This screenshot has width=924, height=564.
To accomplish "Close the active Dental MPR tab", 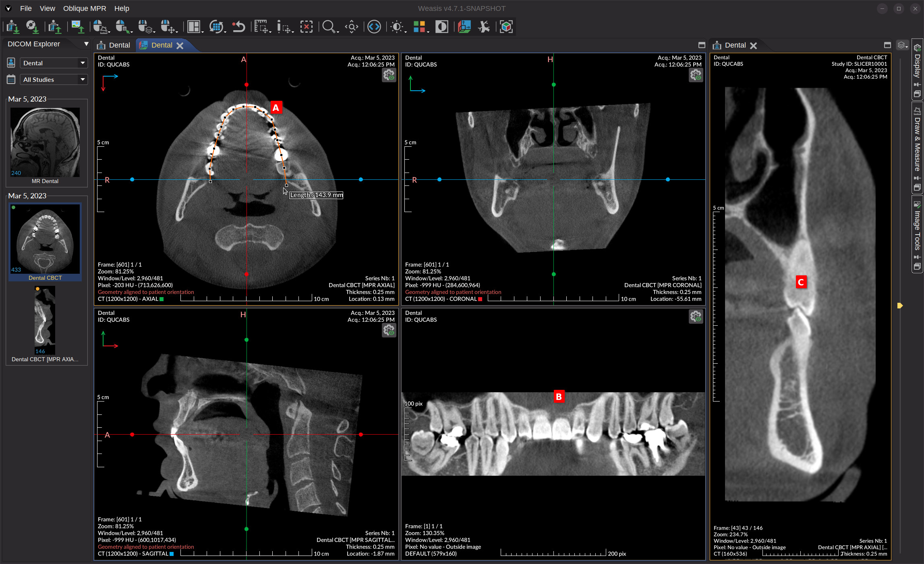I will (180, 46).
